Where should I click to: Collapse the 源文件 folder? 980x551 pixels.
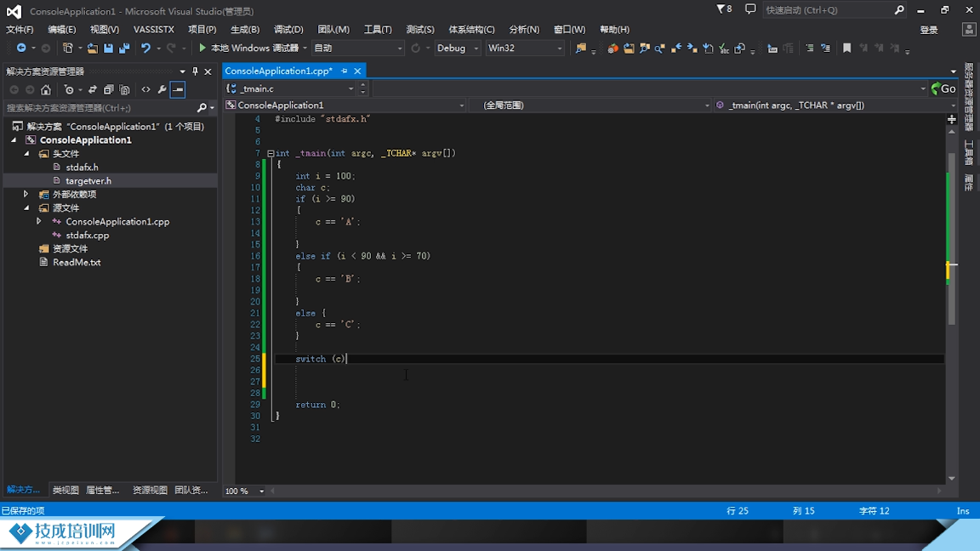26,208
